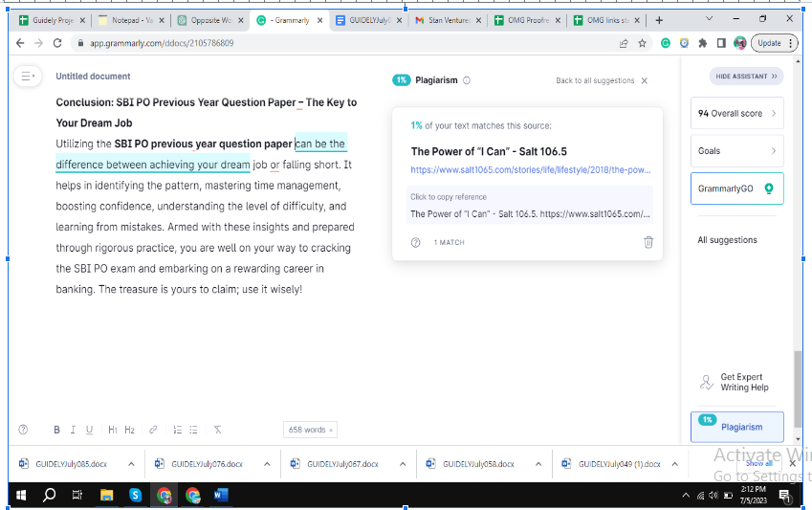Screen dimensions: 812x510
Task: Close plagiarism view with the X
Action: (645, 80)
